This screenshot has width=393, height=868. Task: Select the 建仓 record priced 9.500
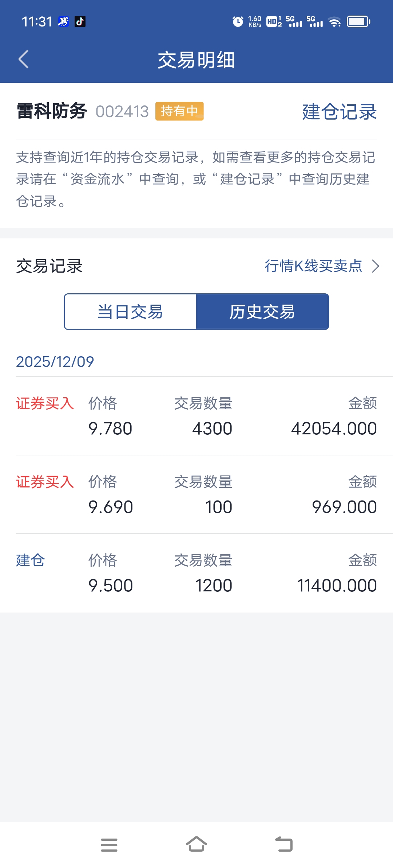click(x=196, y=573)
